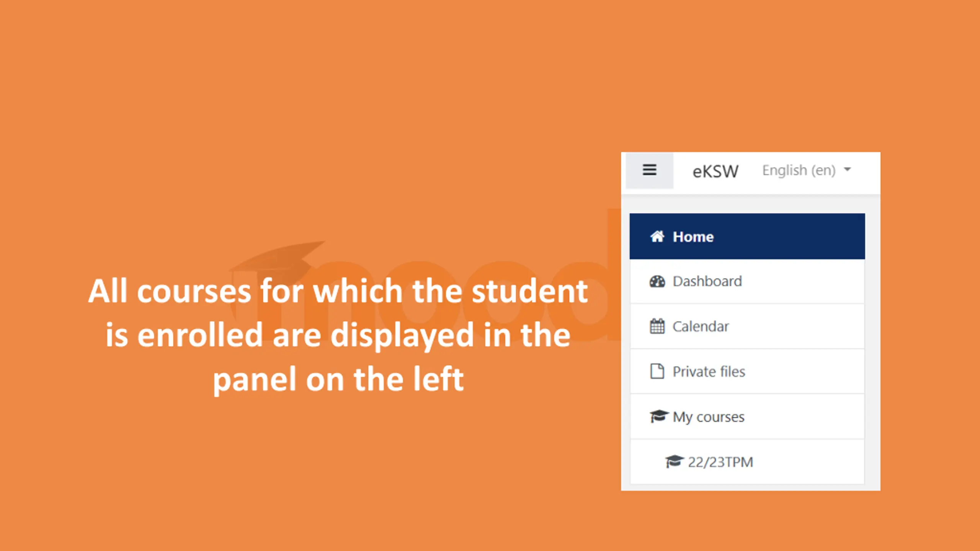Click the faded Moodle graduation cap watermark
The height and width of the screenshot is (551, 980).
[279, 256]
